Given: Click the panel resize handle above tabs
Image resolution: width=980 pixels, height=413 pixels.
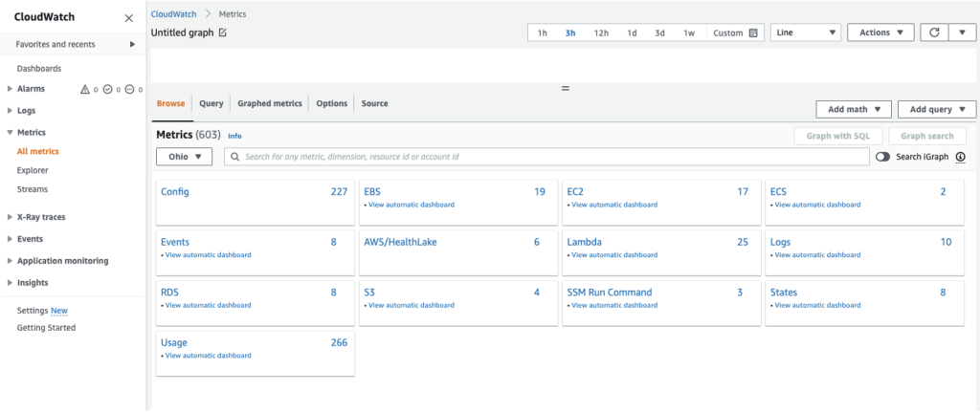Looking at the screenshot, I should tap(565, 89).
